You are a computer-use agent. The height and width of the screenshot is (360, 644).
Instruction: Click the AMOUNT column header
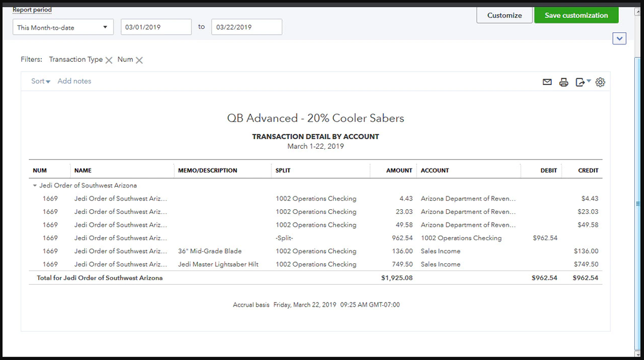click(x=399, y=171)
